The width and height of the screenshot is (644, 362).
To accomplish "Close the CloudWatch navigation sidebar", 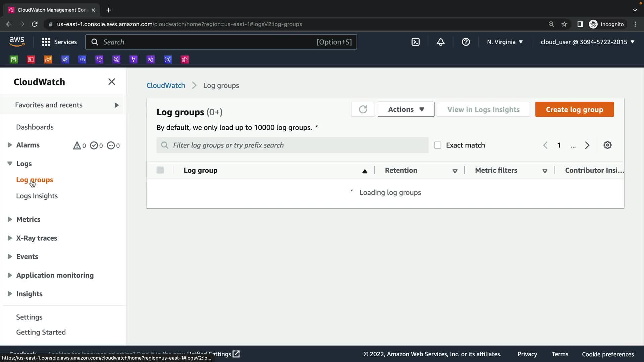I will [x=112, y=82].
